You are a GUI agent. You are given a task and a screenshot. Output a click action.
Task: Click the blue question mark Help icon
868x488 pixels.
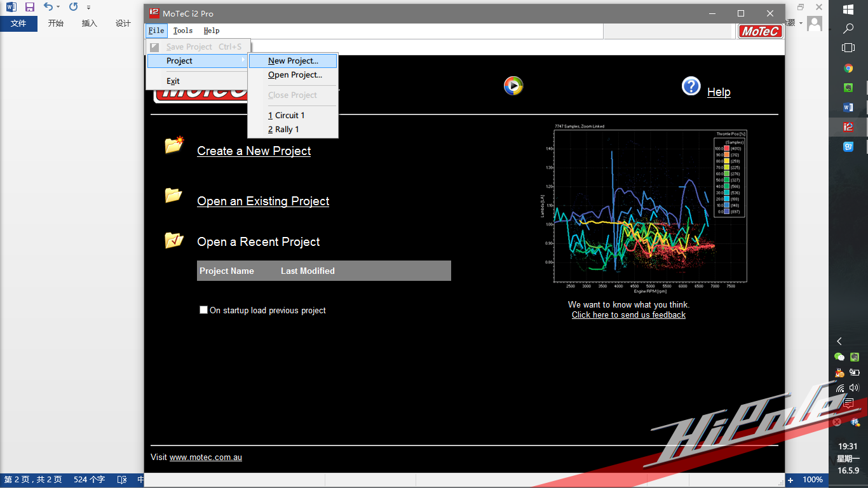click(691, 86)
